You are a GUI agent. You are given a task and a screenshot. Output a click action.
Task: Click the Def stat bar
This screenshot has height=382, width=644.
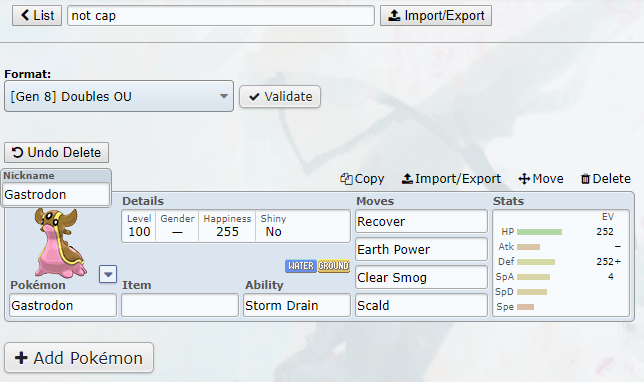[x=536, y=262]
